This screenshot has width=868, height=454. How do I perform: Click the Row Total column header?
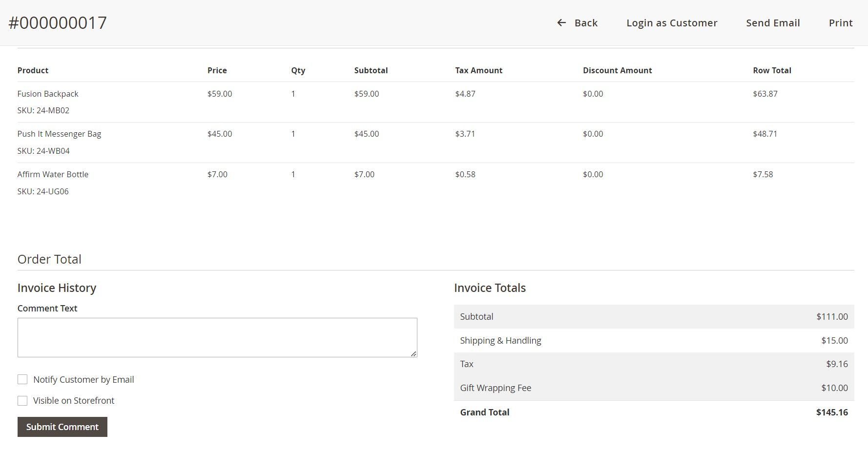pos(772,70)
